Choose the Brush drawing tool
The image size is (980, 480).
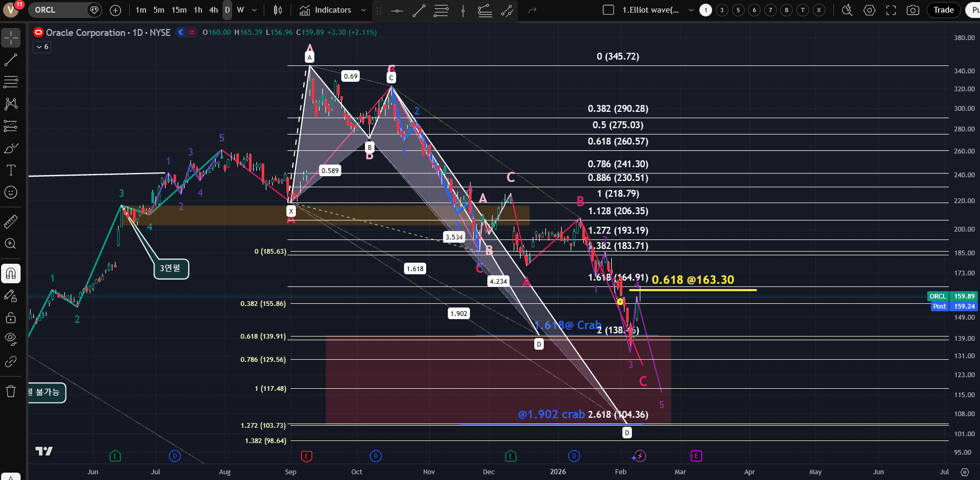point(11,148)
